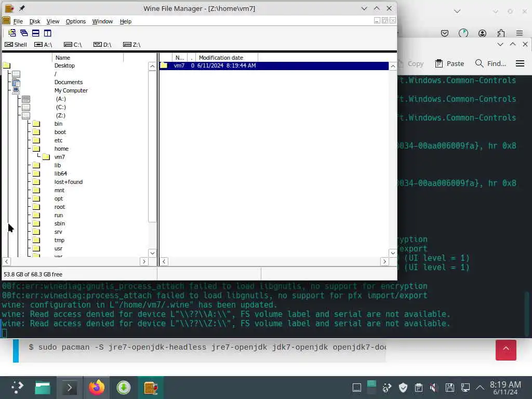The height and width of the screenshot is (399, 532).
Task: Select the opt folder in the tree
Action: tap(36, 199)
